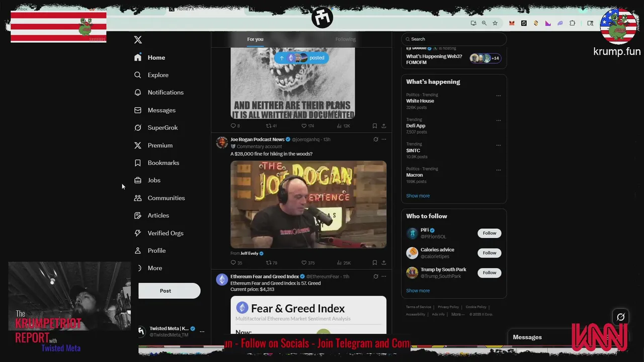Click the Verified Orgs lightning icon
The width and height of the screenshot is (644, 362).
click(x=138, y=233)
